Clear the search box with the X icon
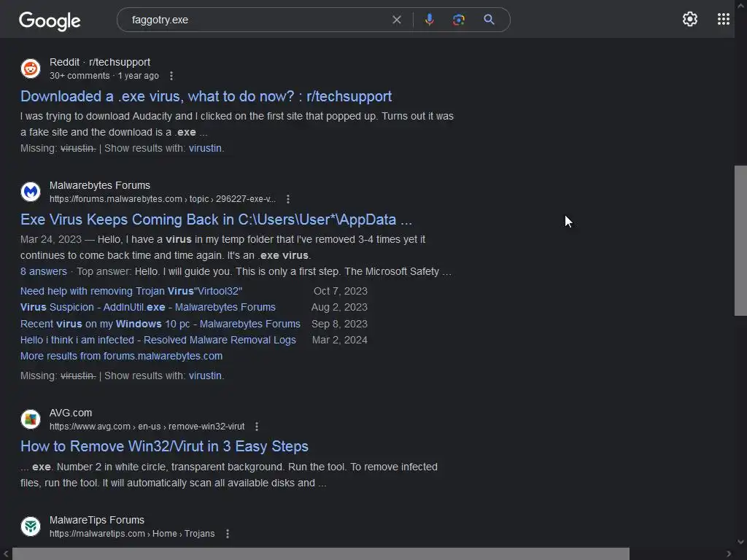The width and height of the screenshot is (747, 560). [x=396, y=20]
